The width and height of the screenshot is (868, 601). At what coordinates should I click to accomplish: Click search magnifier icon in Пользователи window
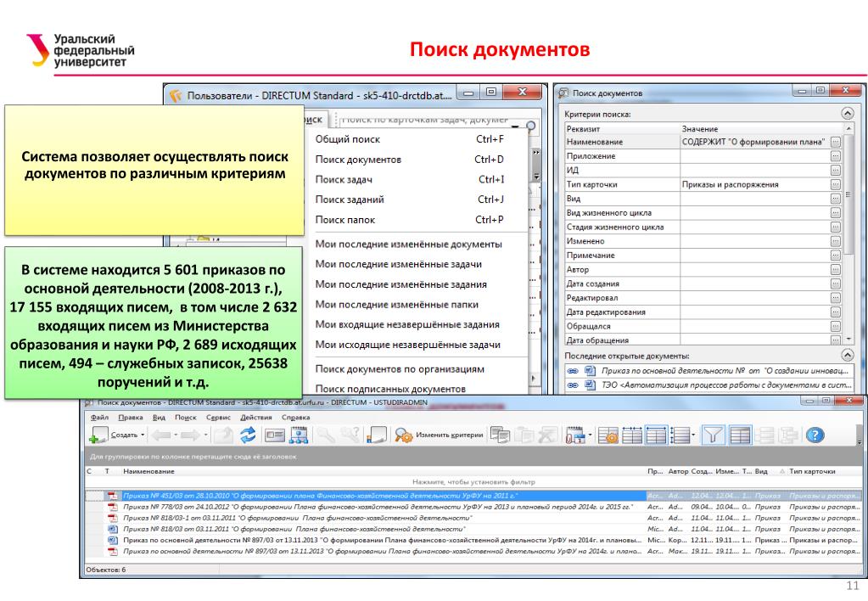coord(530,126)
